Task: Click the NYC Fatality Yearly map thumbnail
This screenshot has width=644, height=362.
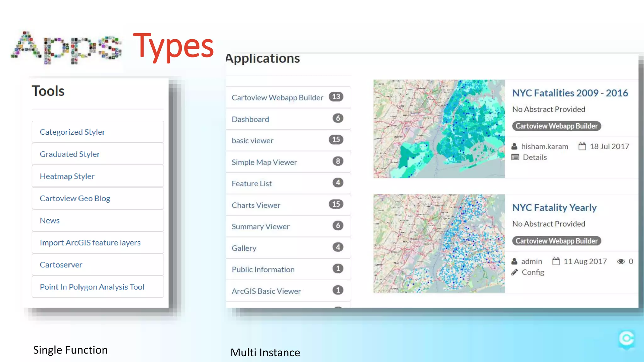Action: point(439,244)
